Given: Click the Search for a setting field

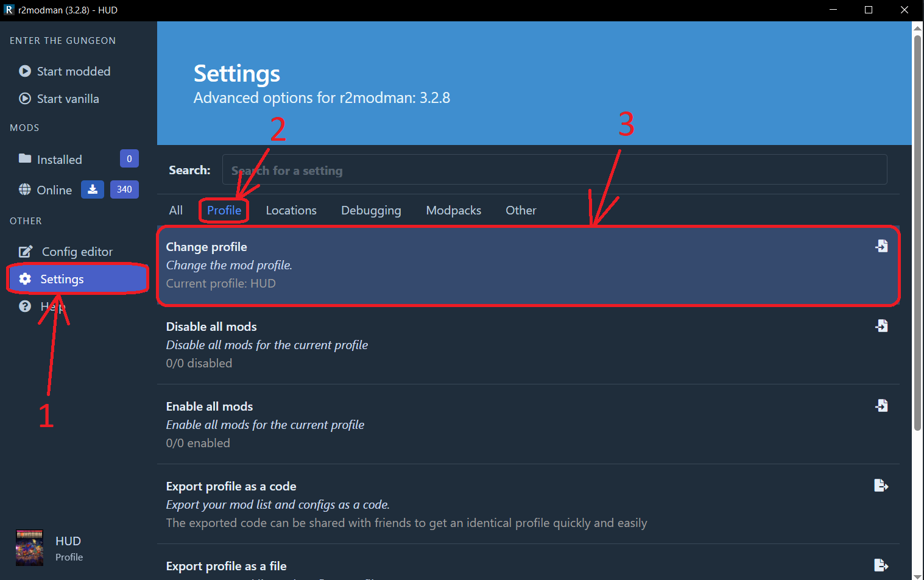Looking at the screenshot, I should coord(554,170).
